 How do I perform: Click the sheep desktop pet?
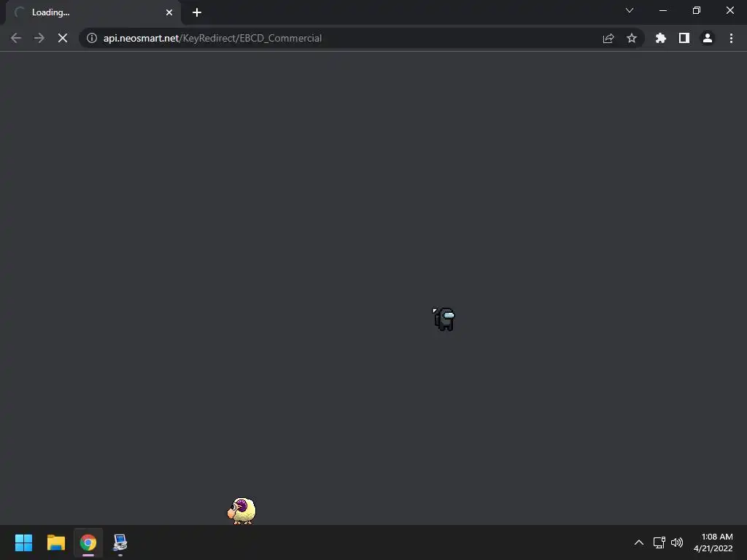pyautogui.click(x=241, y=510)
